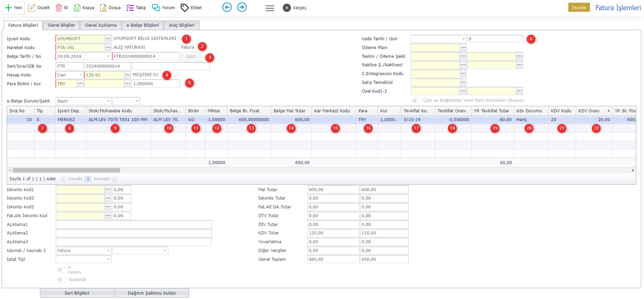This screenshot has width=644, height=299.
Task: Click the Kopya copy icon
Action: tap(77, 8)
